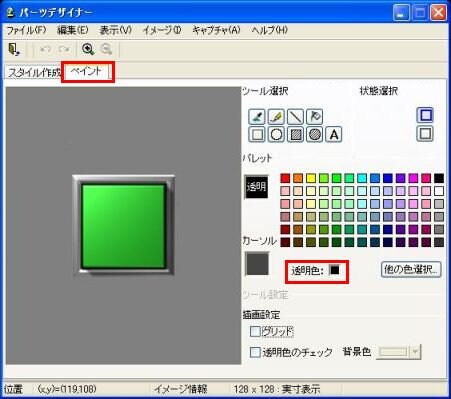Click the exit door toolbar icon
Image resolution: width=451 pixels, height=399 pixels.
pos(14,49)
